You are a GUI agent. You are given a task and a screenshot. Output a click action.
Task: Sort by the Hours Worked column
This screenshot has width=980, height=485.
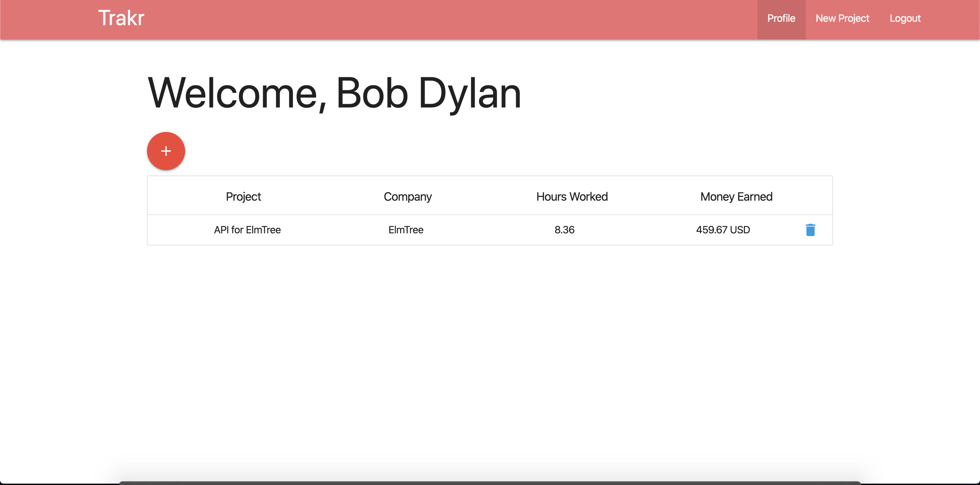pyautogui.click(x=571, y=196)
